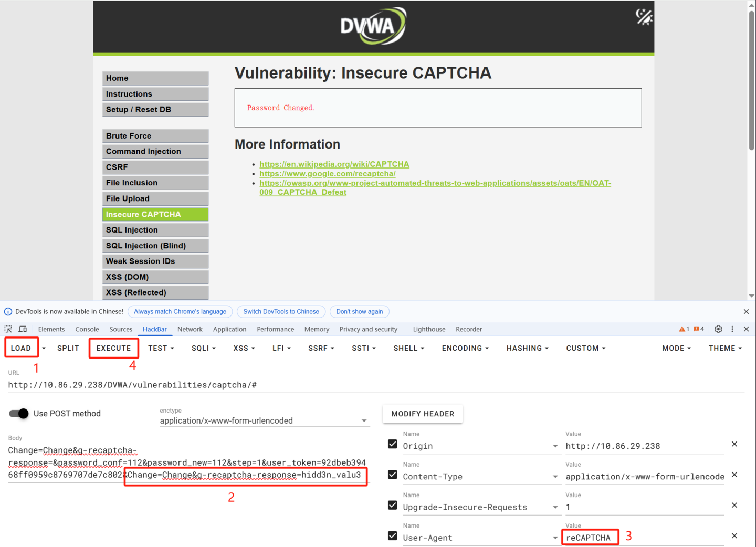Open DevTools three-dot customize menu
The height and width of the screenshot is (547, 756).
click(x=732, y=329)
